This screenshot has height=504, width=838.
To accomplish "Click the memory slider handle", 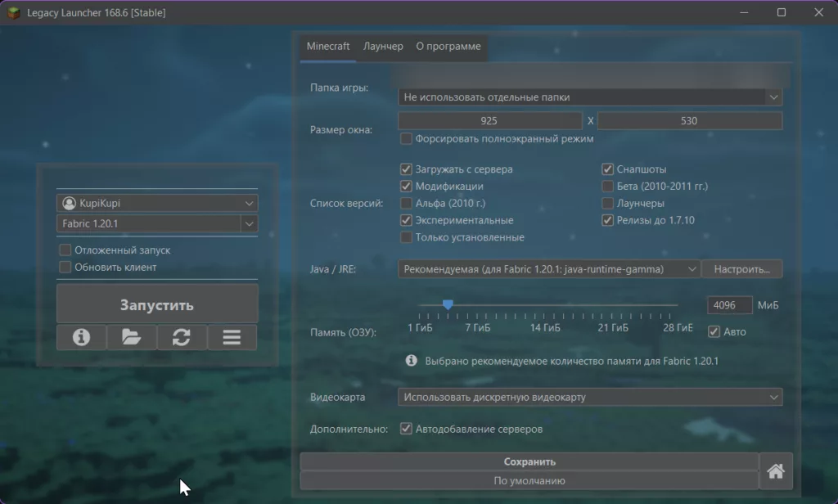I will pos(448,304).
